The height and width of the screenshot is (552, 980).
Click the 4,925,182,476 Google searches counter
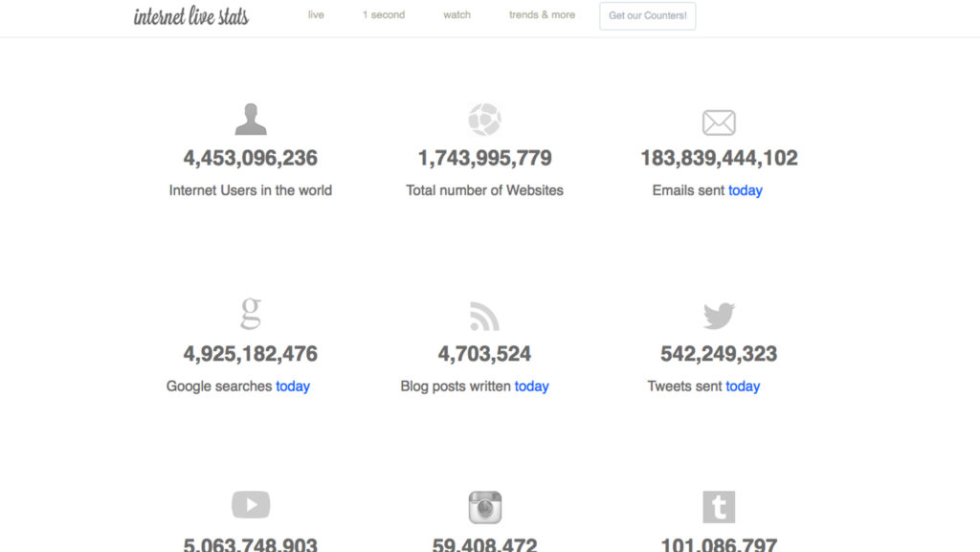[x=251, y=354]
